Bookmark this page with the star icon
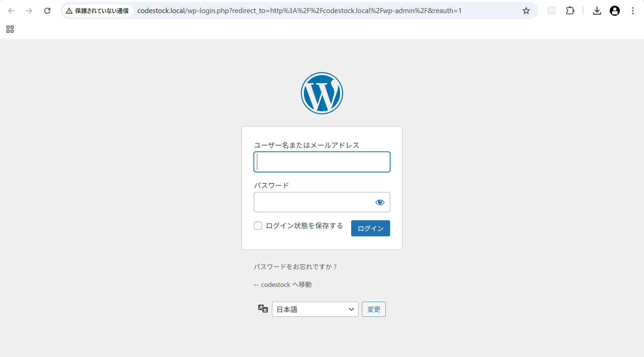This screenshot has height=357, width=644. [x=526, y=11]
